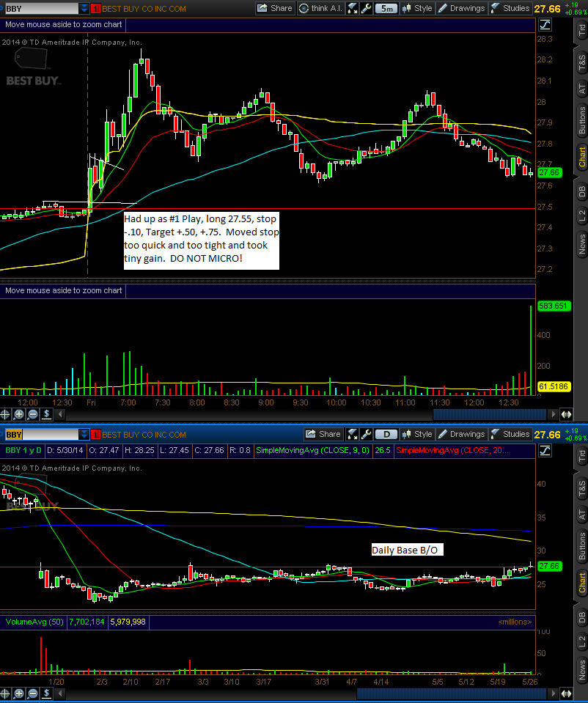Open the L2 side tab in upper chart
This screenshot has width=588, height=703.
(x=581, y=216)
